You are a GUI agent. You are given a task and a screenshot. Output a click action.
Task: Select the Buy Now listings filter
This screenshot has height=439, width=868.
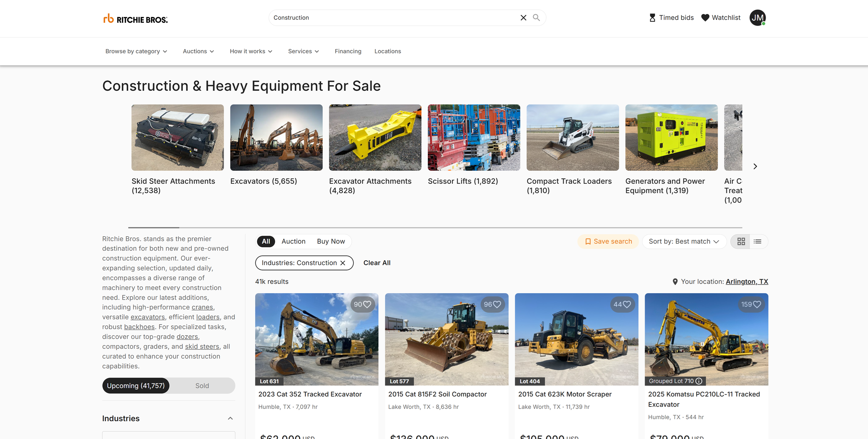(331, 241)
